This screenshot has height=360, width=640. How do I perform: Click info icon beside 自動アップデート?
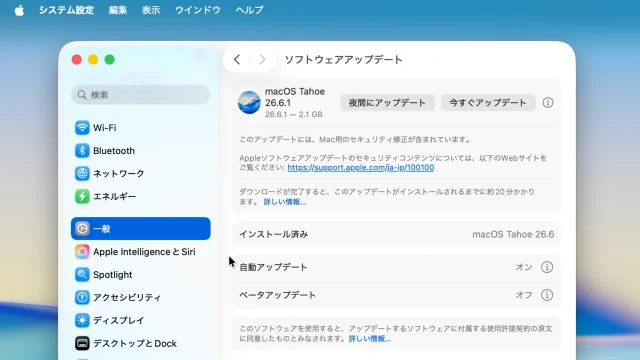tap(547, 267)
